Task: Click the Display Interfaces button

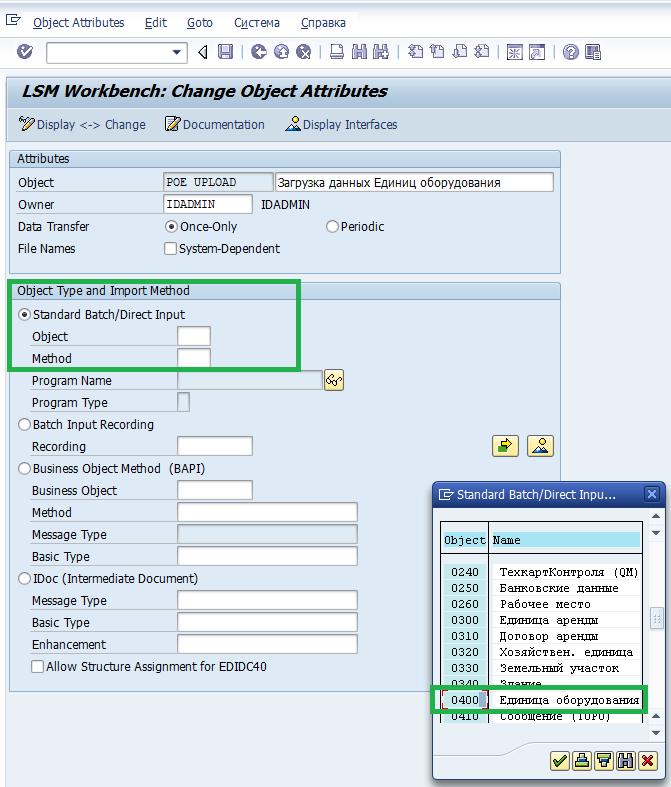Action: pos(341,124)
